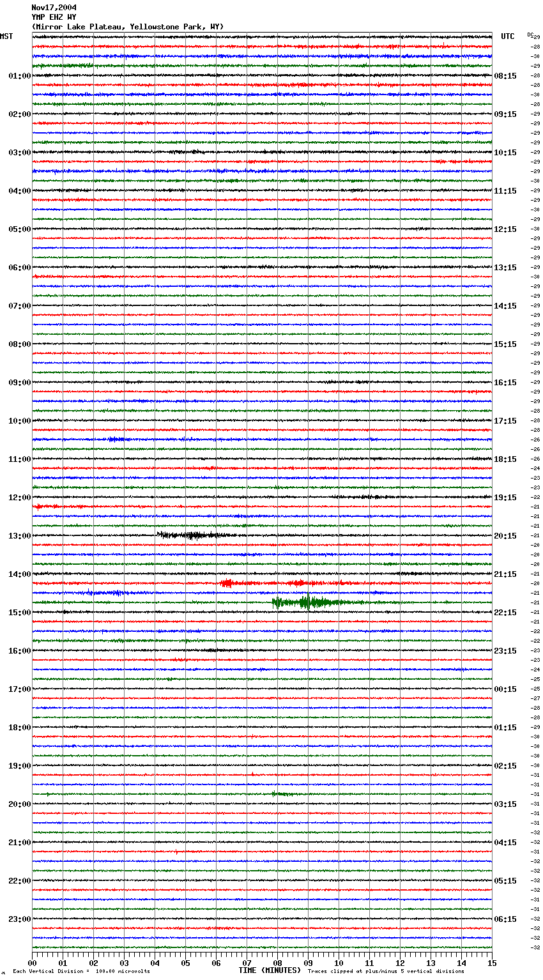Select the 05:00 MST time label

click(20, 229)
